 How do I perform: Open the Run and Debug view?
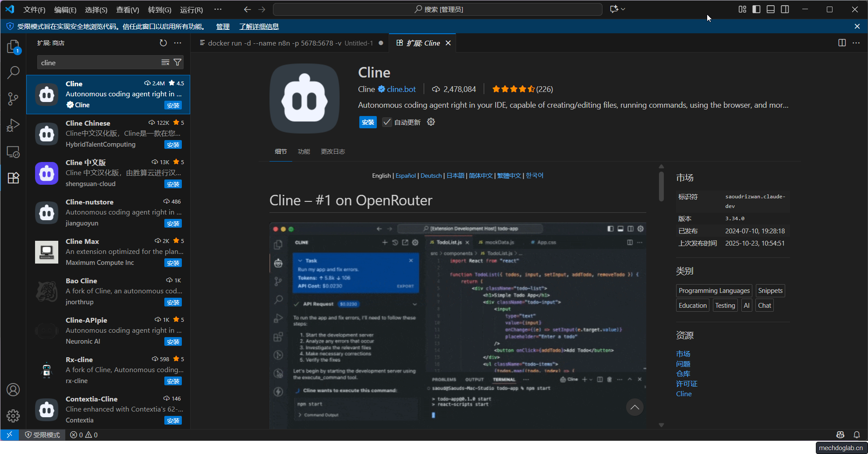[x=13, y=125]
